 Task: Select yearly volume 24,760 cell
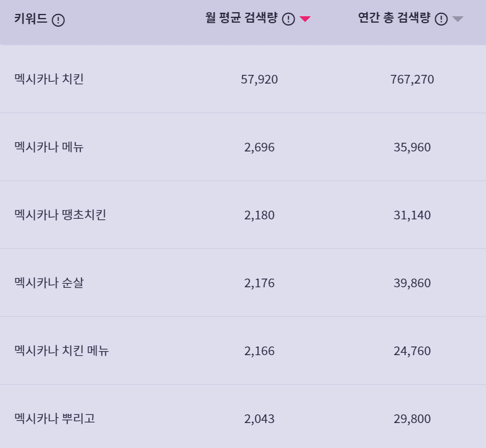(x=412, y=351)
